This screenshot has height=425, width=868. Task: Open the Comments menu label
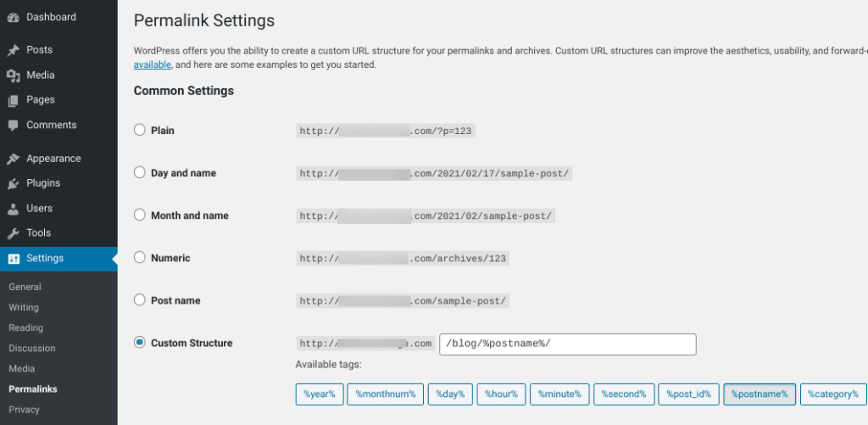pyautogui.click(x=52, y=125)
